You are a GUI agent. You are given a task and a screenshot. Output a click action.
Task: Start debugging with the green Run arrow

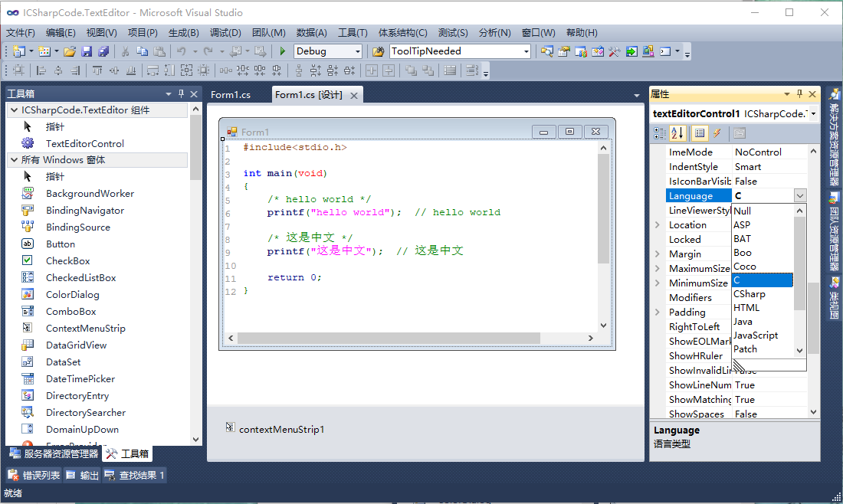click(x=281, y=52)
